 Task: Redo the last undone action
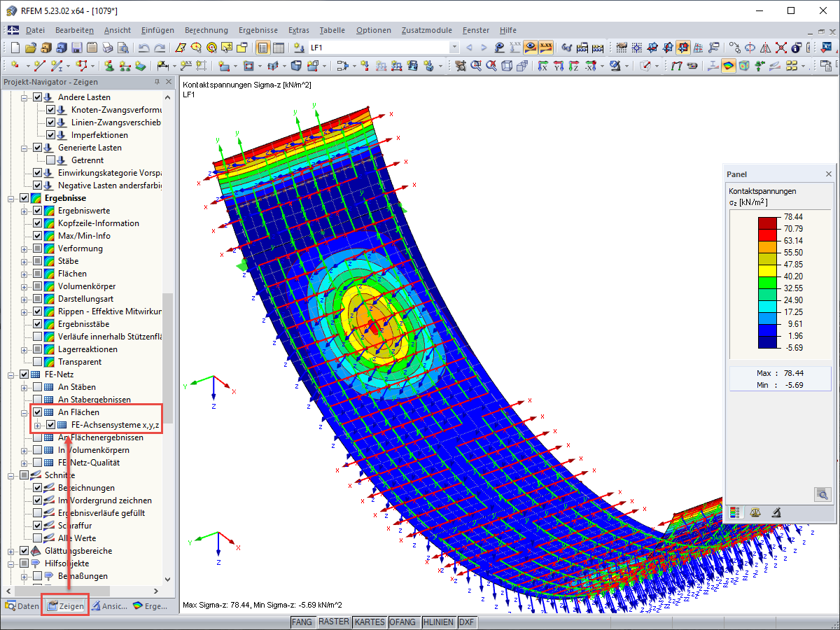(160, 48)
